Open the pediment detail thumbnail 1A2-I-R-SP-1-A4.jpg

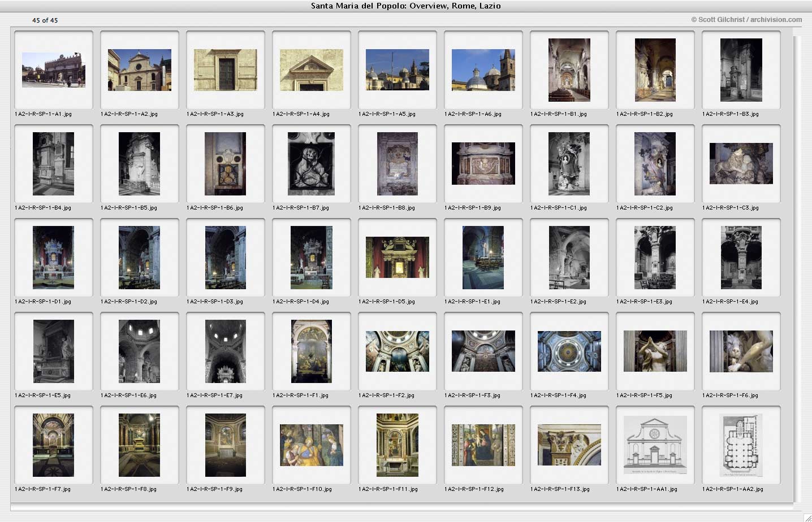[x=312, y=70]
